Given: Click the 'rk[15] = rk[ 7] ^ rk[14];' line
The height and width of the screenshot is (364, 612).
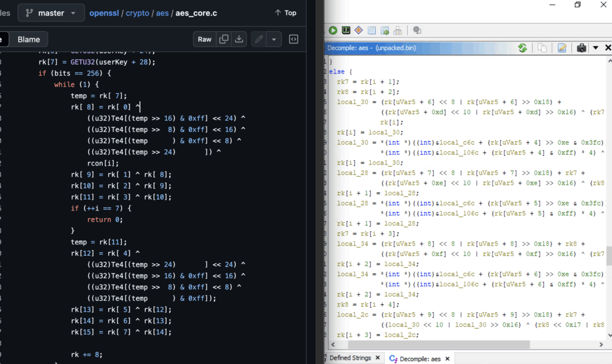Looking at the screenshot, I should [121, 332].
